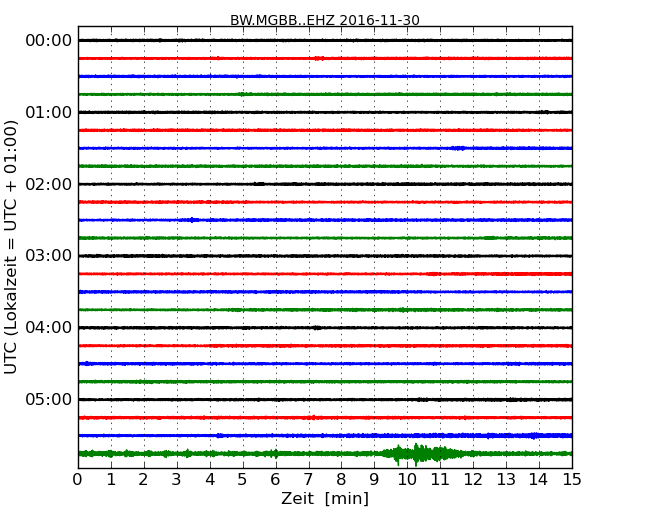Image resolution: width=650 pixels, height=520 pixels.
Task: Click the x-axis tick label 7
Action: coord(308,479)
